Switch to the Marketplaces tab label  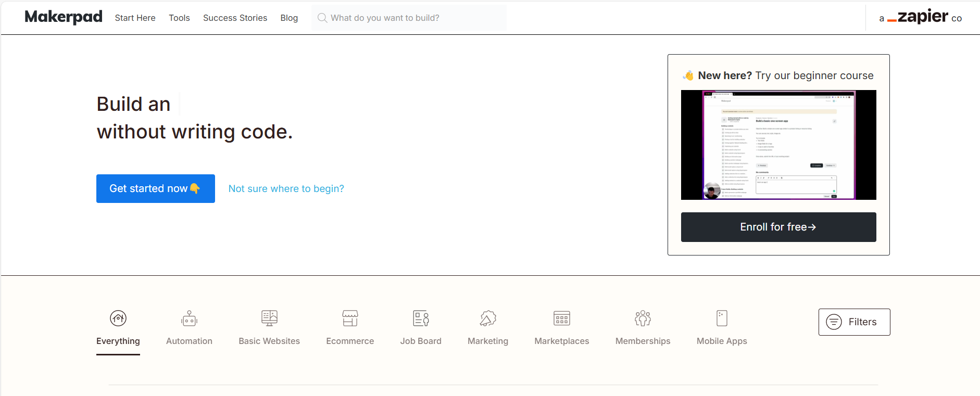tap(562, 341)
